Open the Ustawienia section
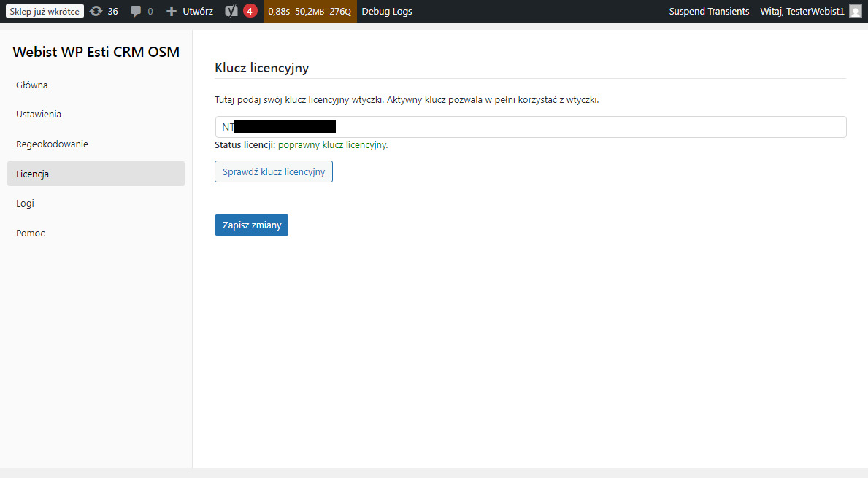This screenshot has height=478, width=868. 39,115
